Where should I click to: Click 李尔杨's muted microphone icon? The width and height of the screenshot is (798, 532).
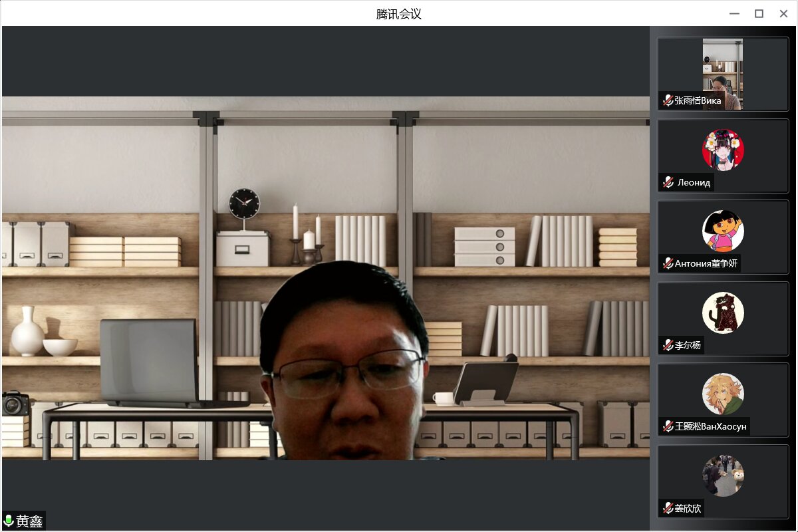click(x=668, y=345)
